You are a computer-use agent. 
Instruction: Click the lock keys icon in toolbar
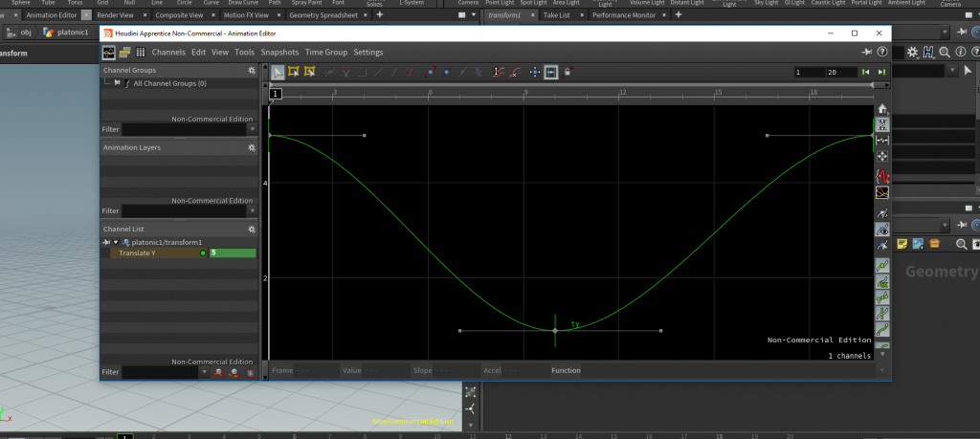tap(568, 72)
